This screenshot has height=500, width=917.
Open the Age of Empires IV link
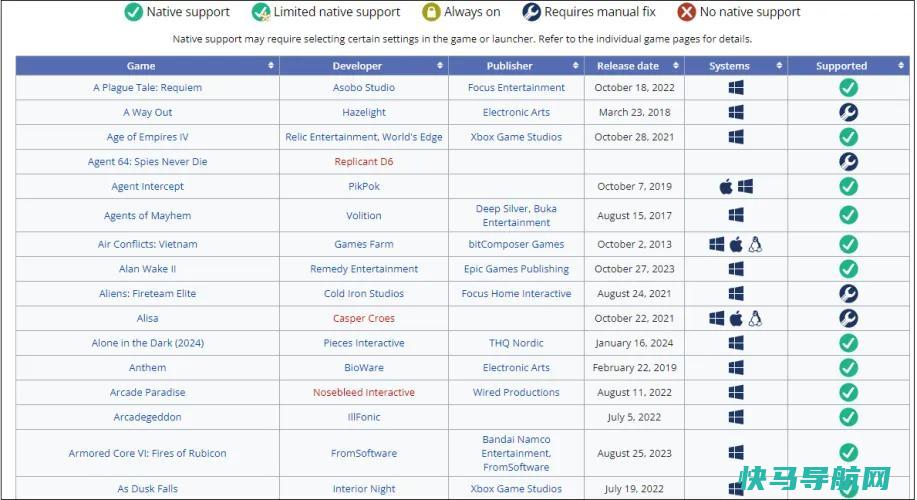[x=147, y=137]
